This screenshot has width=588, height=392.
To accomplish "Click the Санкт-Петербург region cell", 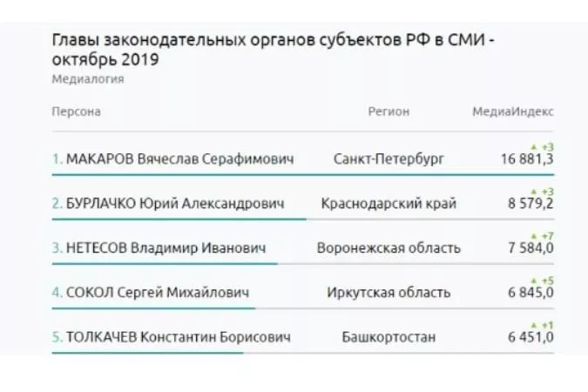I will click(389, 159).
